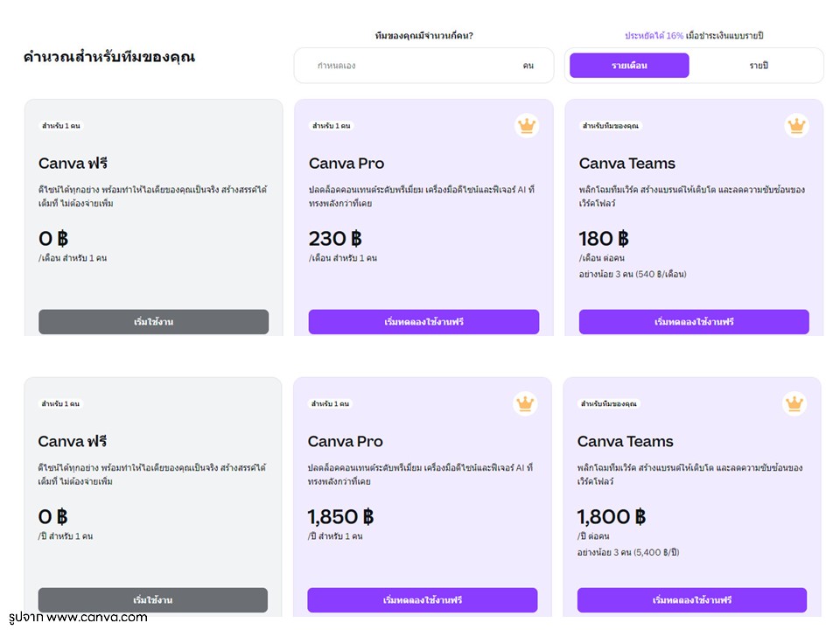Start the free trial on the 1,850 ฿ Canva Pro card
Image resolution: width=840 pixels, height=630 pixels.
(x=422, y=600)
